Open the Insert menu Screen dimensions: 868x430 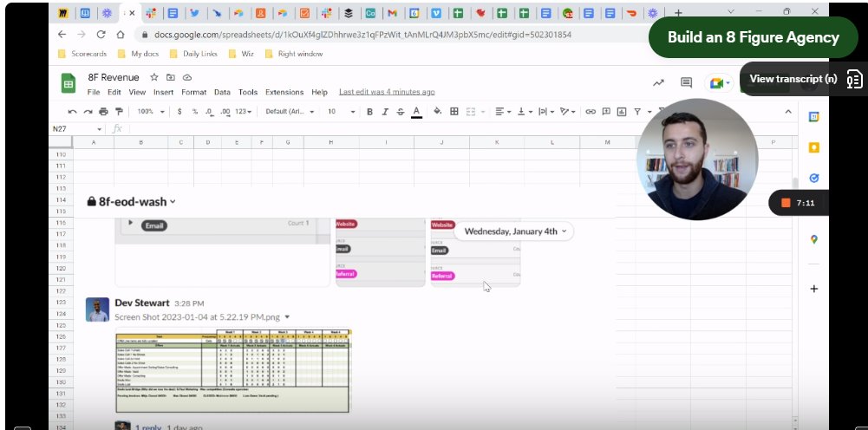pos(163,93)
